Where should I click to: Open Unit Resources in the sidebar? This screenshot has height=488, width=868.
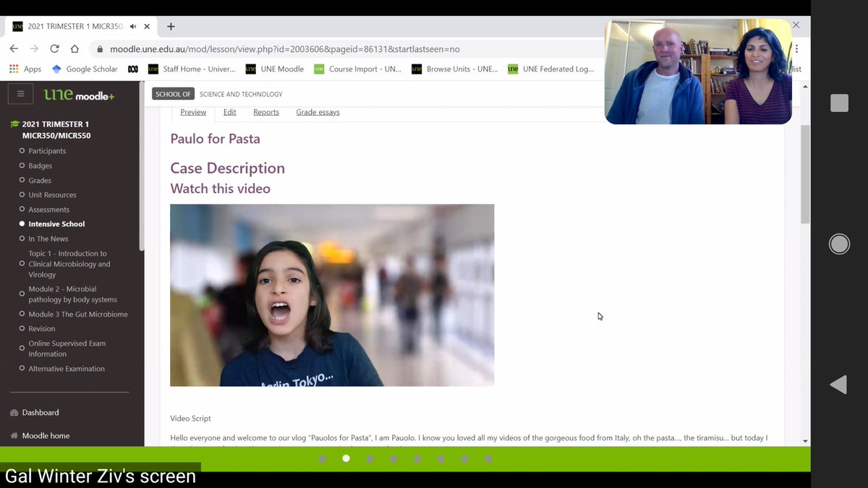point(52,194)
